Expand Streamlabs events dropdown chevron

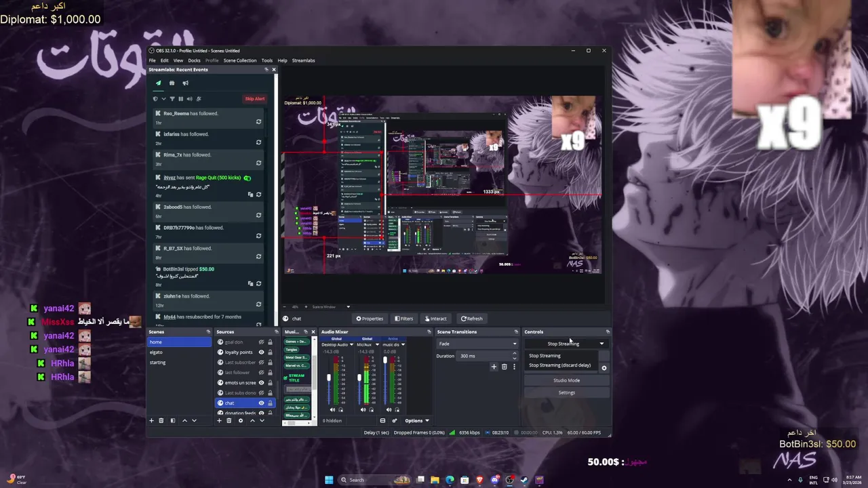click(x=163, y=99)
